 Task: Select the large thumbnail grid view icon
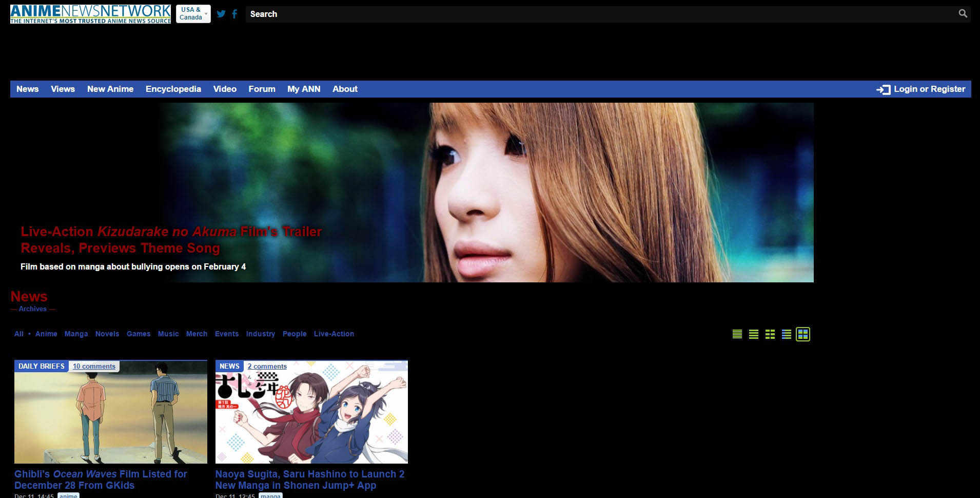(x=804, y=334)
